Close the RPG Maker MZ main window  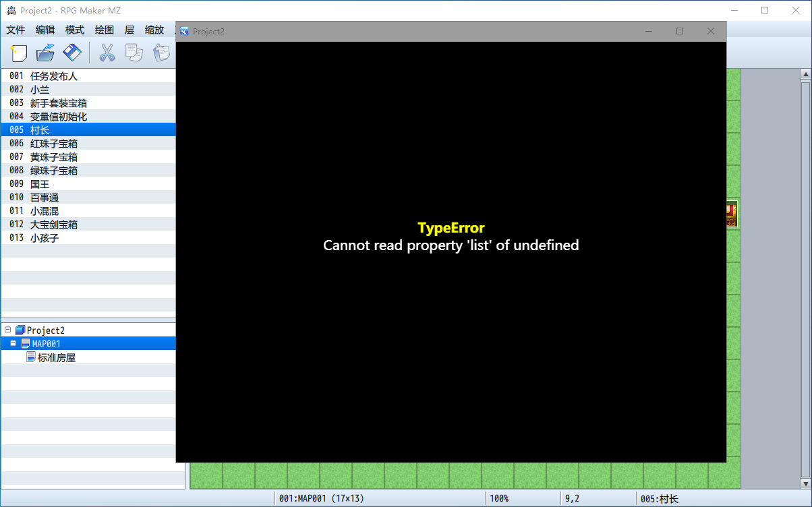click(796, 10)
